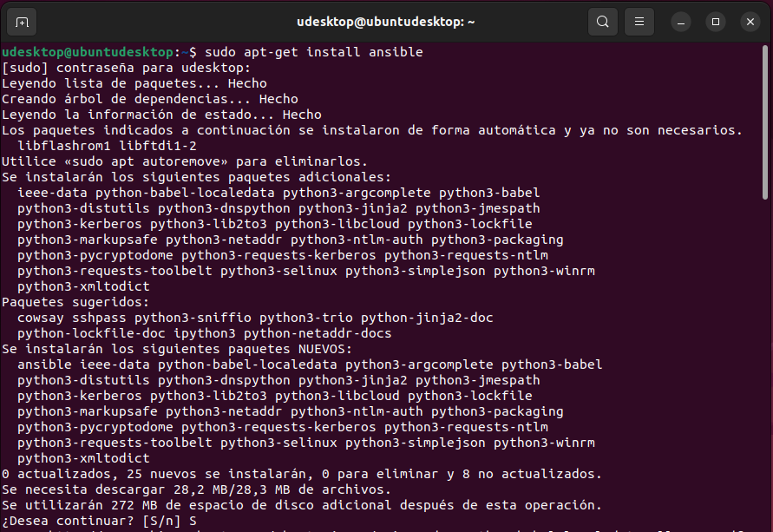Click the window title udesktop@ubuntudesktop: ~
This screenshot has width=773, height=532.
[x=386, y=22]
